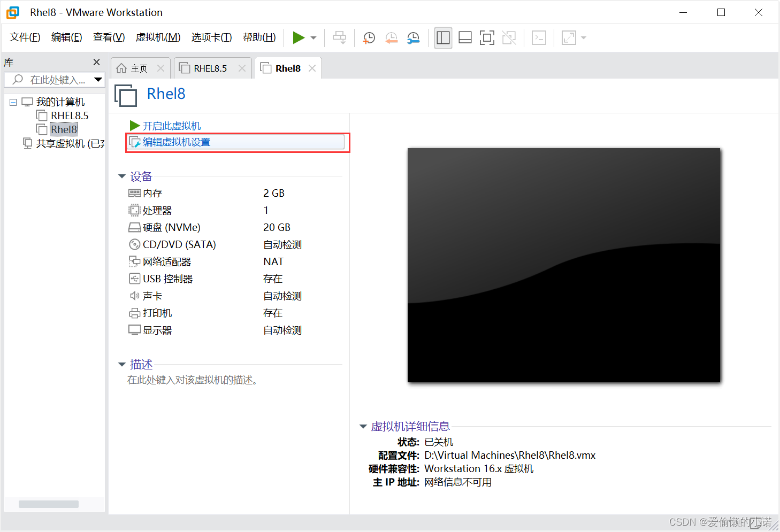Open the console view icon
Screen dimensions: 780x532
coord(539,37)
